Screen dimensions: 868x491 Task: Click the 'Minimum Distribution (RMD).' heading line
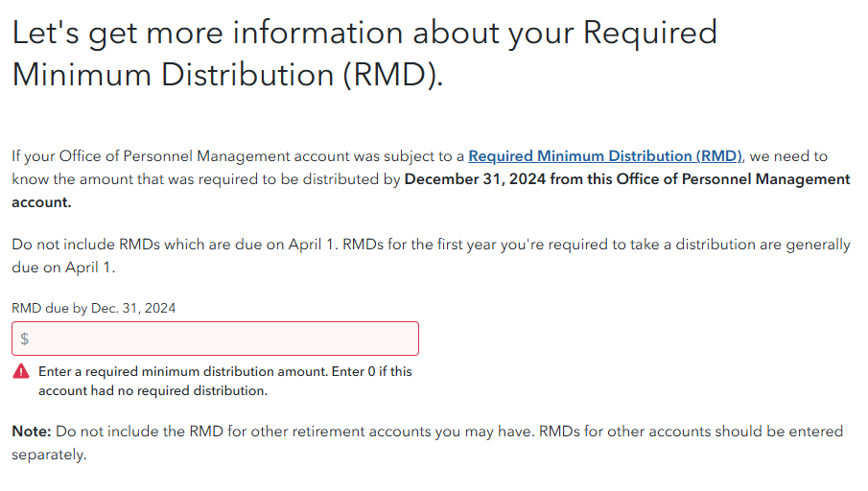pos(227,75)
